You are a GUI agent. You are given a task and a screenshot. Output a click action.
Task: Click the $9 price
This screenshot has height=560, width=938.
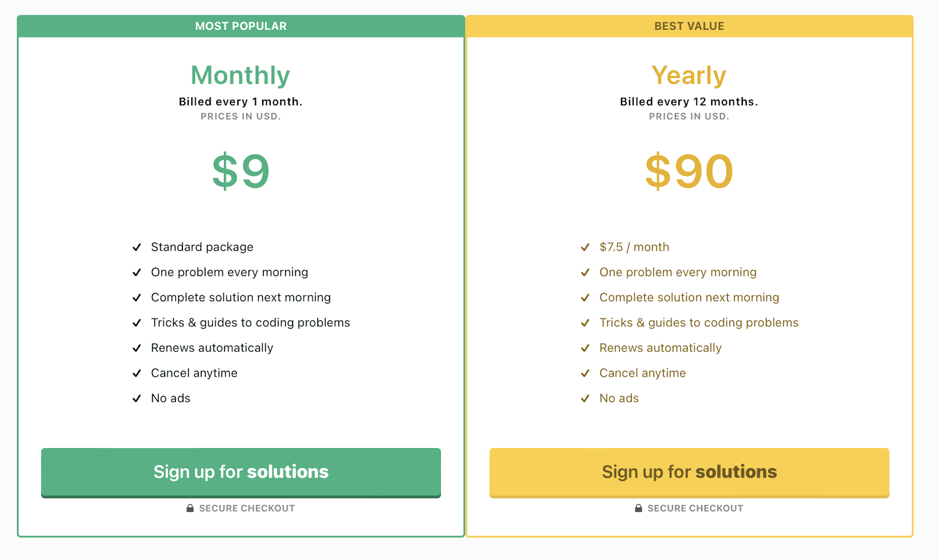click(x=241, y=171)
